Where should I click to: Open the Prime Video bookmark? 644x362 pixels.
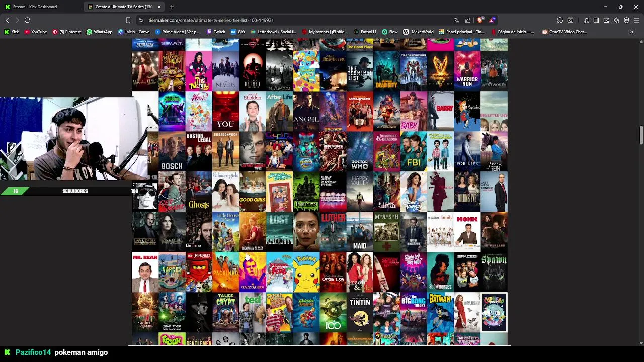(178, 32)
